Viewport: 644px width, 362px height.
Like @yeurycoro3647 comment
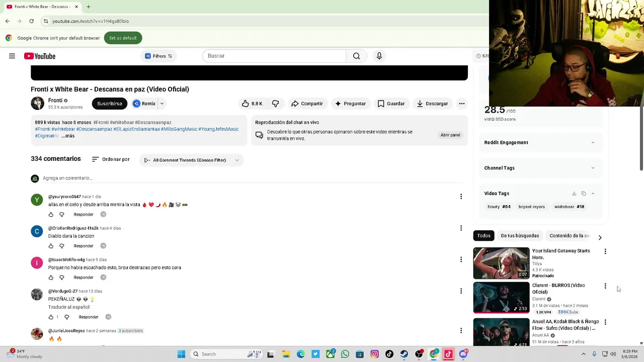[x=51, y=215]
